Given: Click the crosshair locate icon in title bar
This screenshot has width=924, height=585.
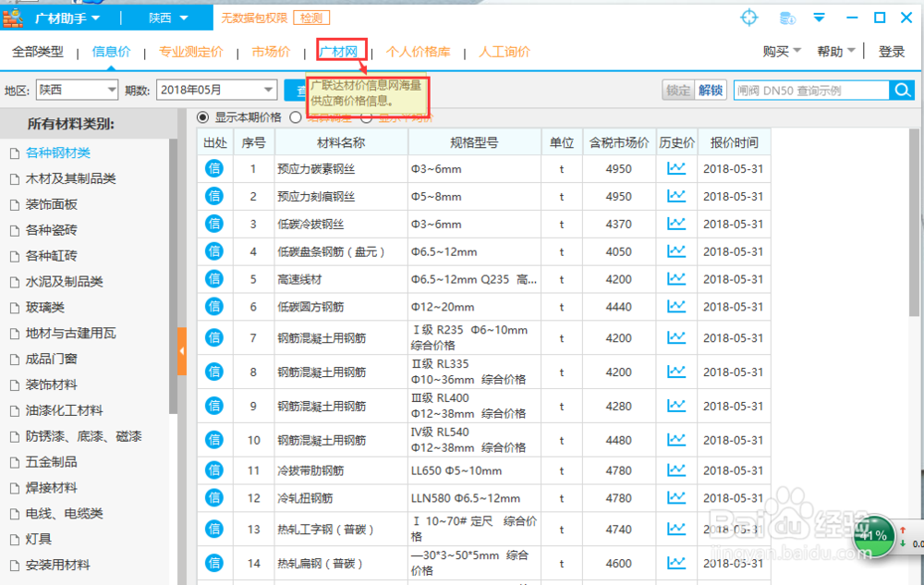Looking at the screenshot, I should click(748, 17).
